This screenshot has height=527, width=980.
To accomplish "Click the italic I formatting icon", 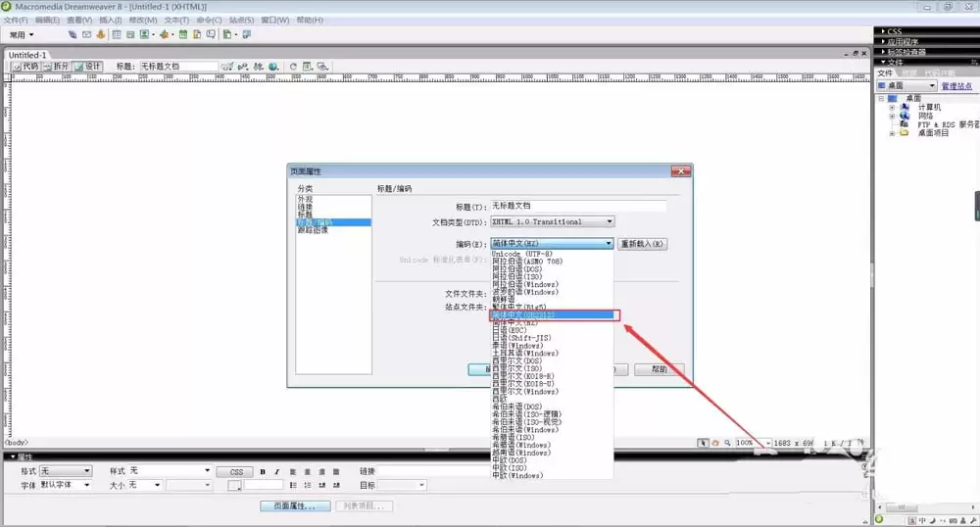I will [276, 471].
